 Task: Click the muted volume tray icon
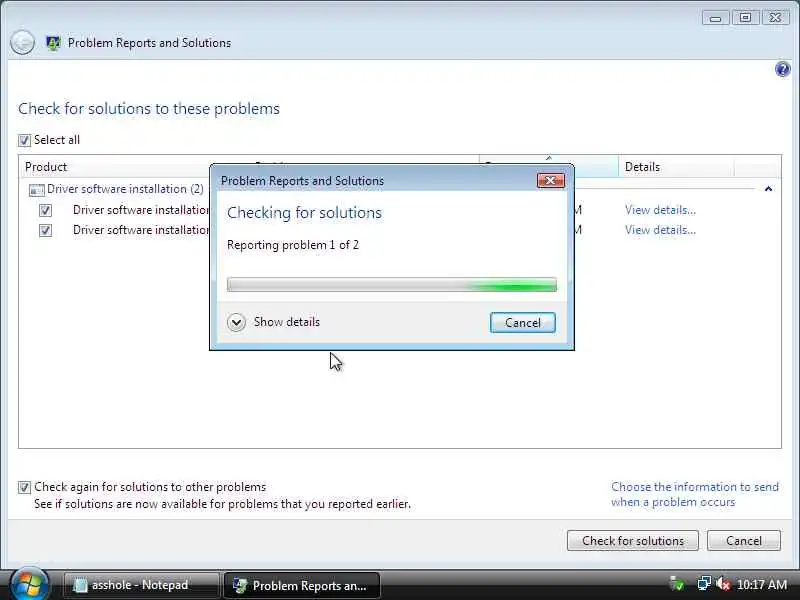tap(723, 584)
